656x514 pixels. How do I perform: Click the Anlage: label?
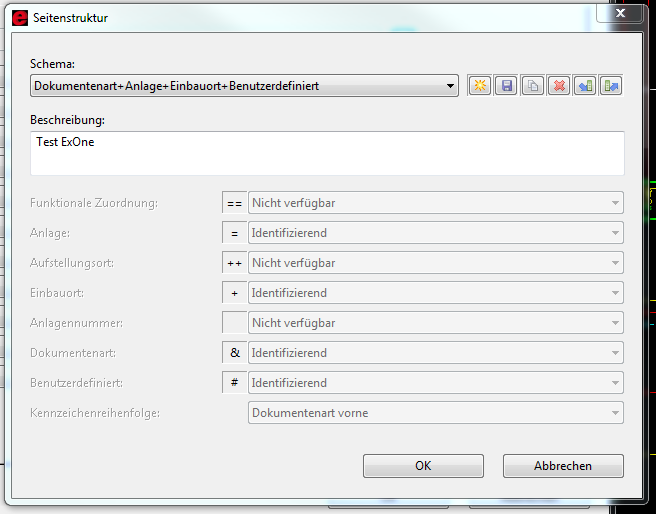(50, 233)
